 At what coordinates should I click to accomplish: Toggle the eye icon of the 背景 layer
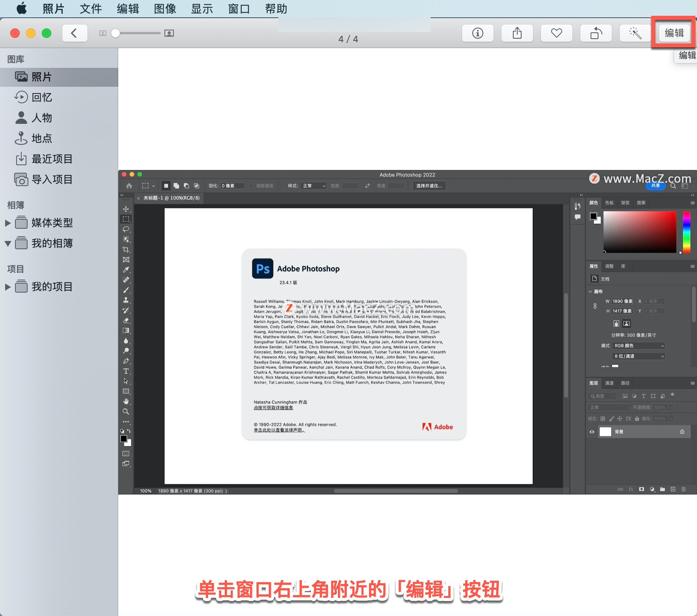point(592,432)
